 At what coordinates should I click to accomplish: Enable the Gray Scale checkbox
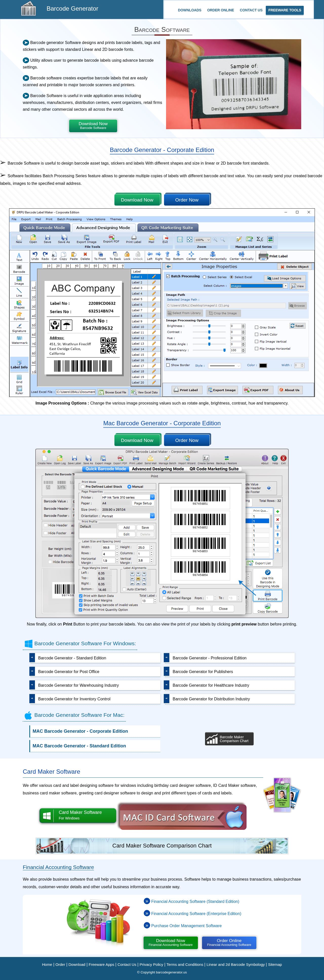[257, 327]
